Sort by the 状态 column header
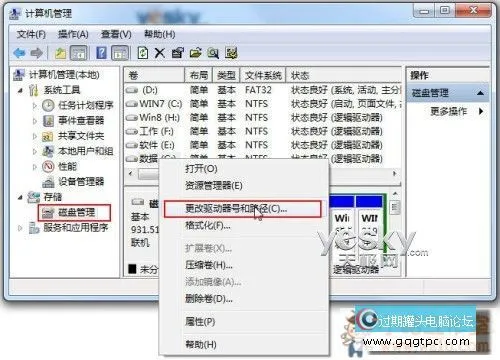Image resolution: width=500 pixels, height=360 pixels. (x=344, y=75)
